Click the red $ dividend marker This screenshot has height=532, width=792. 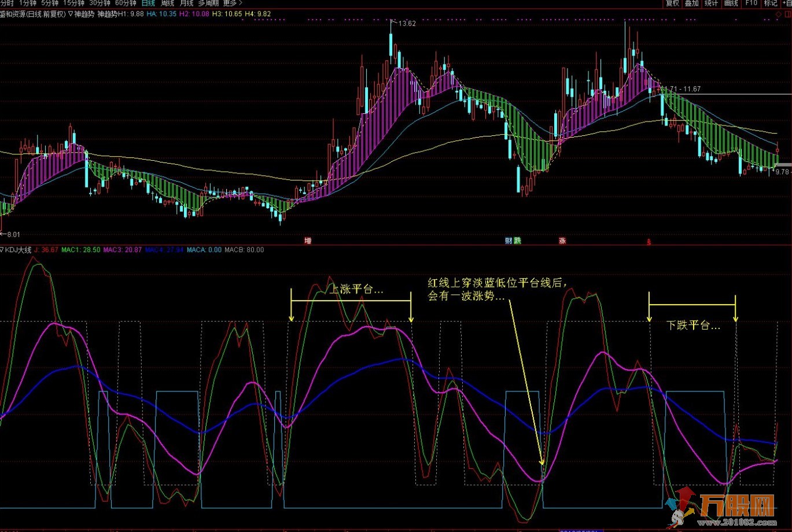point(649,242)
